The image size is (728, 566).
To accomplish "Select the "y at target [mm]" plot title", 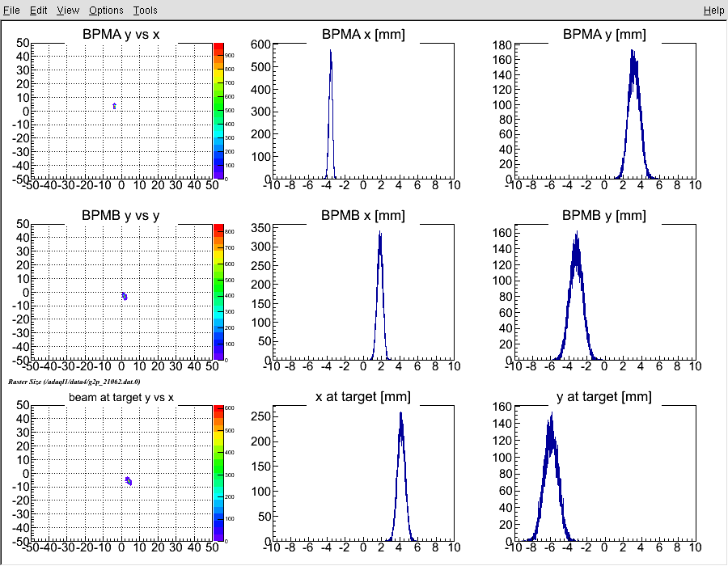I will [x=604, y=397].
